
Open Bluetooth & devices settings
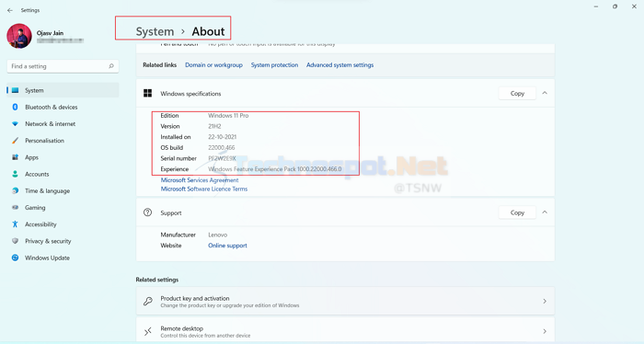tap(63, 107)
